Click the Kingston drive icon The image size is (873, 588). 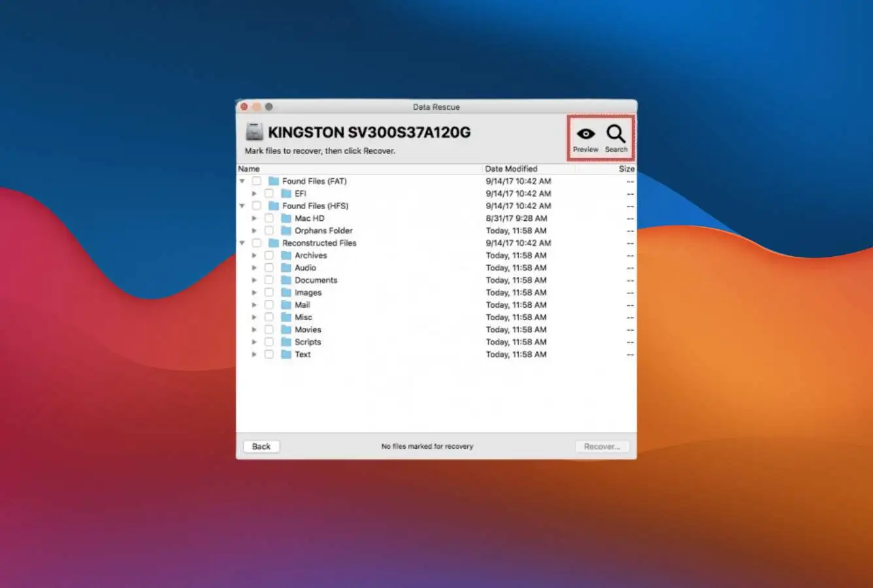(254, 132)
